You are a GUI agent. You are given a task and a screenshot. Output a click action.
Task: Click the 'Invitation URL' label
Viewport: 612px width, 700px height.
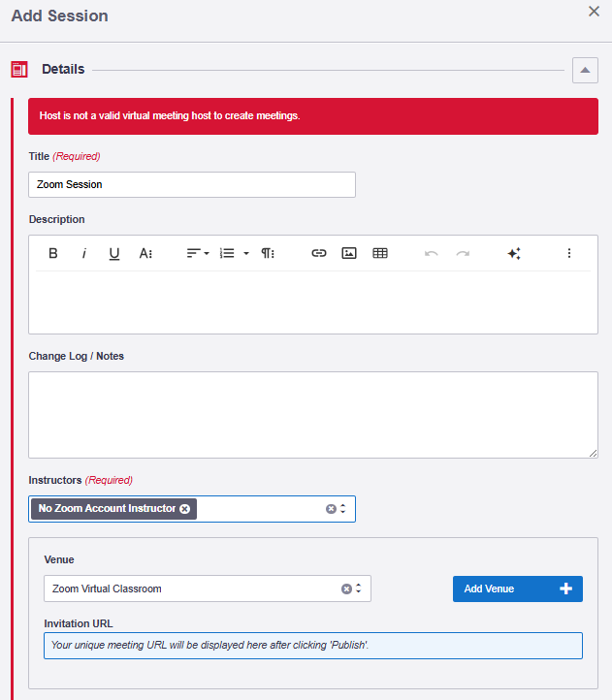click(79, 623)
